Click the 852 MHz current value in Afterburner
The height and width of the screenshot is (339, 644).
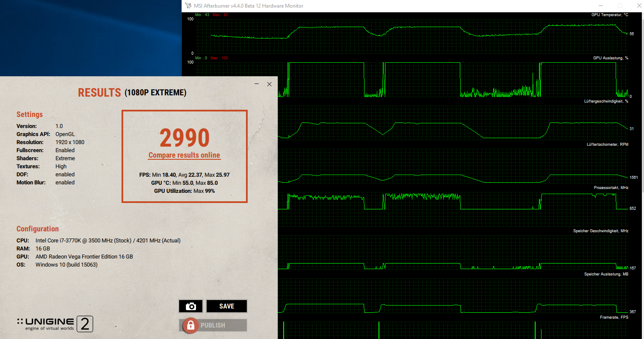633,208
